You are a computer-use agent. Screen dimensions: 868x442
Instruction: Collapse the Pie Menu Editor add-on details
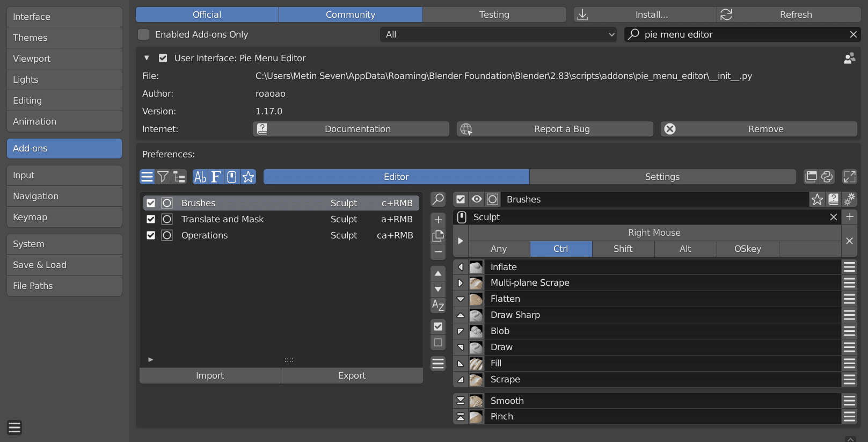click(147, 58)
